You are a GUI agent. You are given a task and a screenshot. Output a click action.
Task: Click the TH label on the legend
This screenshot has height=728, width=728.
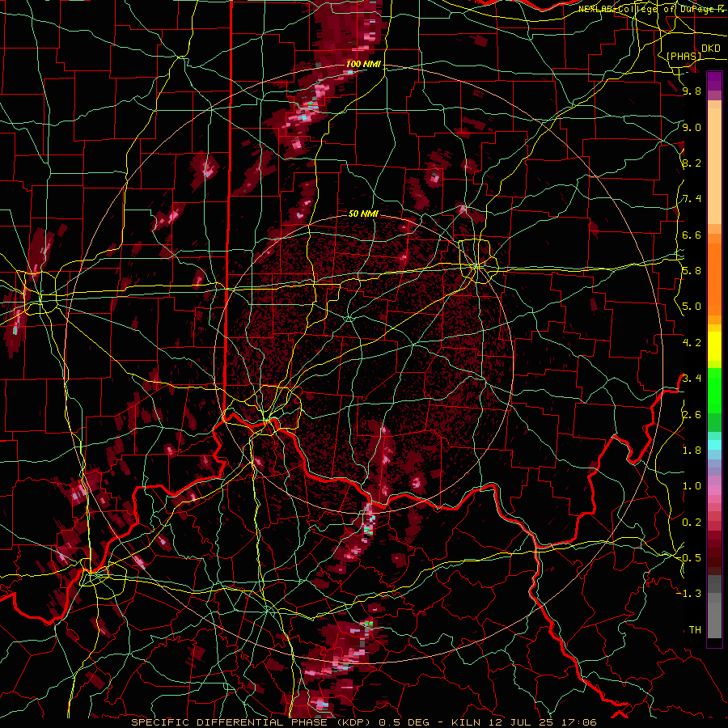[x=695, y=629]
